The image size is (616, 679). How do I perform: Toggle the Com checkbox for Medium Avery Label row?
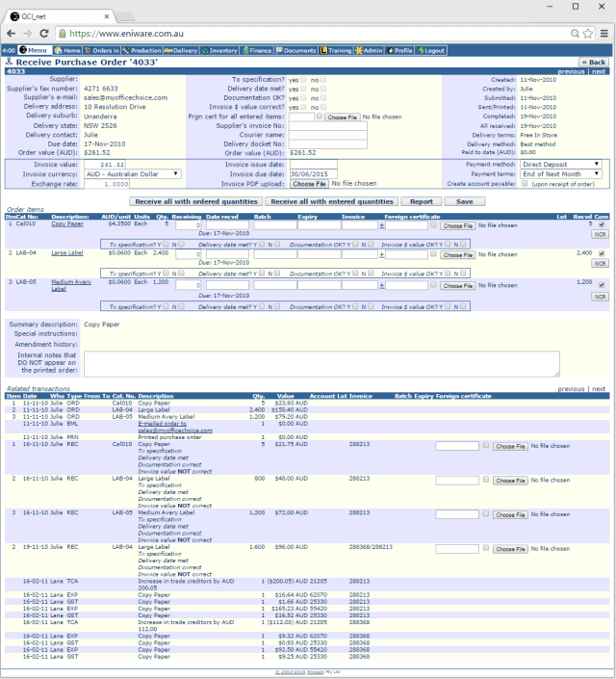602,285
